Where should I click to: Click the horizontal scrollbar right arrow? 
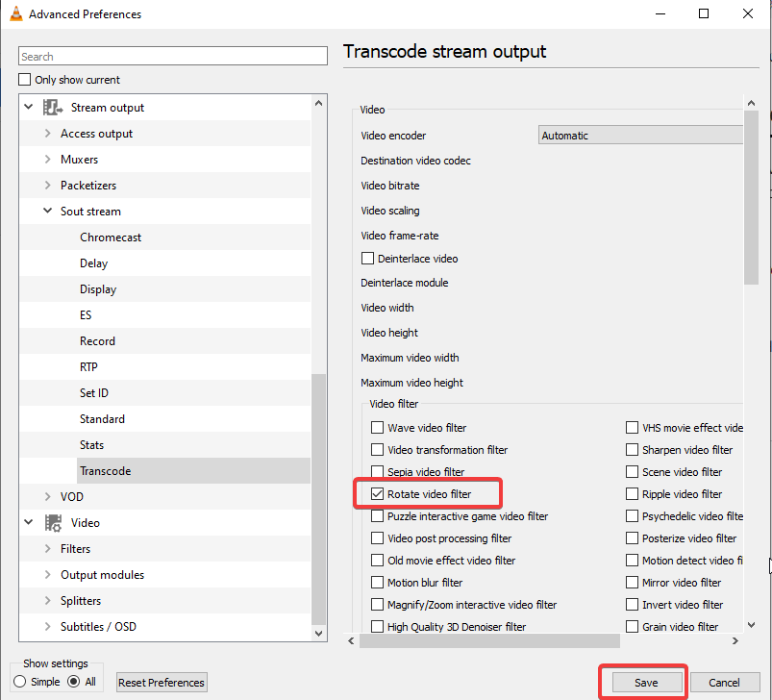(x=735, y=640)
